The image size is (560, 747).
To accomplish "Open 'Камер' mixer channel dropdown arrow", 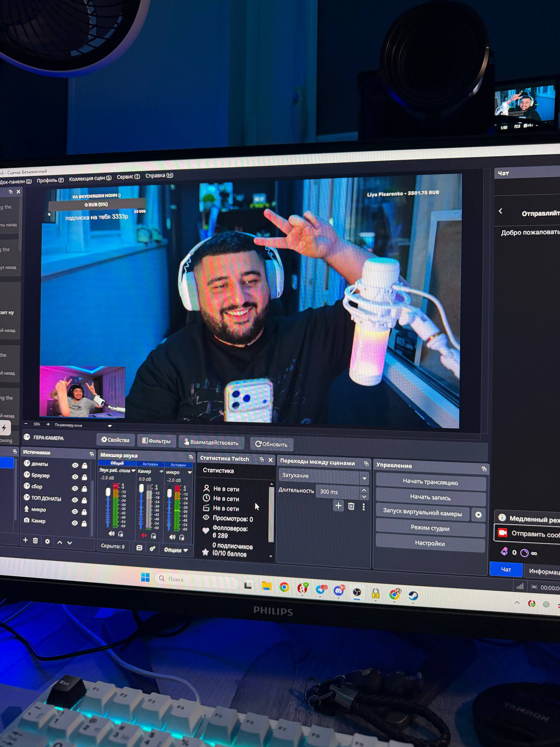I will [x=161, y=472].
